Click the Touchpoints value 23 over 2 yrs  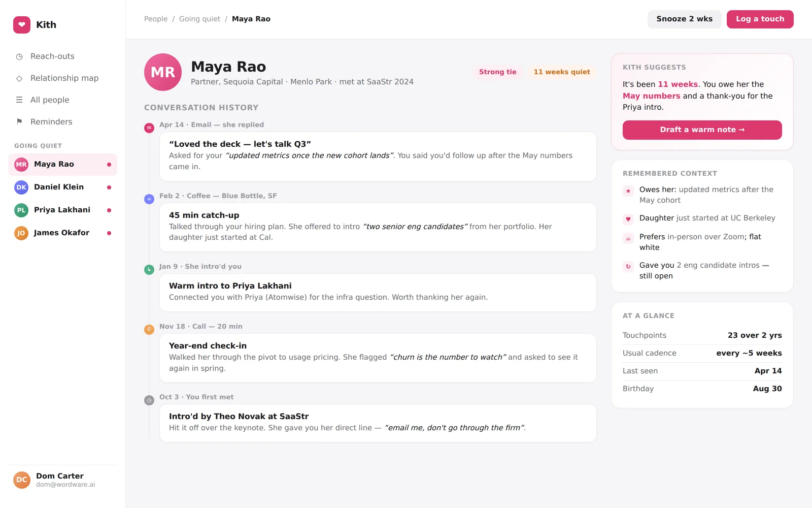[x=755, y=335]
